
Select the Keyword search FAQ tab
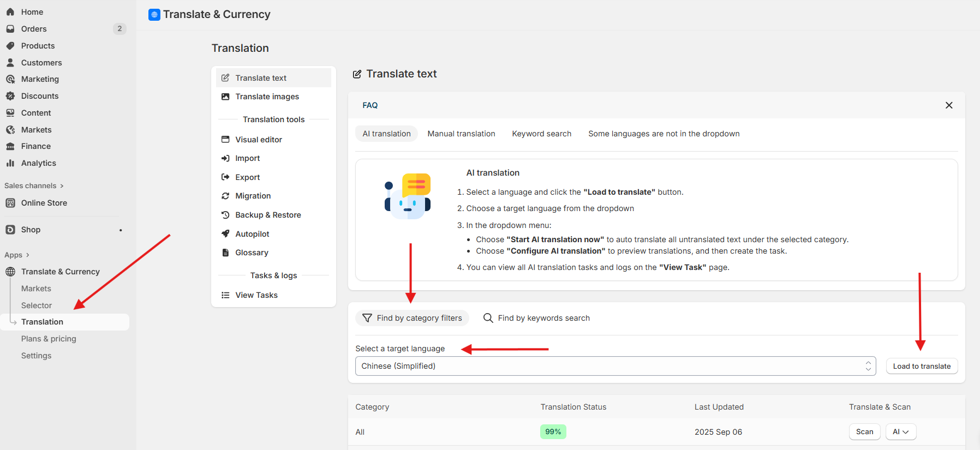coord(541,134)
